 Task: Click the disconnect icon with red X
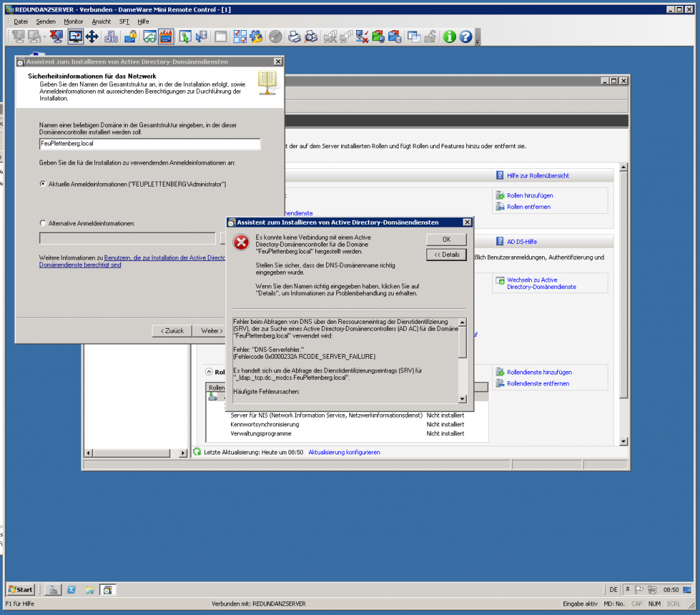click(x=56, y=37)
